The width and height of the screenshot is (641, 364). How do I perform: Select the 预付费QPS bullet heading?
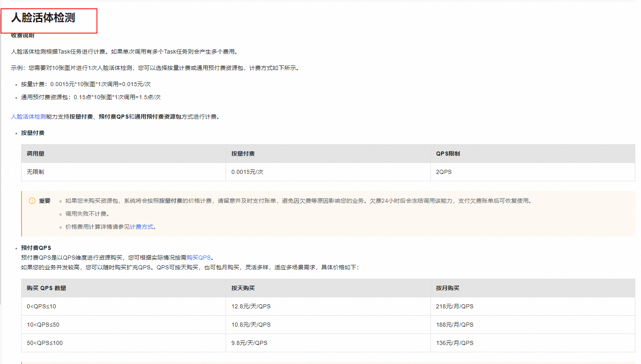click(36, 248)
